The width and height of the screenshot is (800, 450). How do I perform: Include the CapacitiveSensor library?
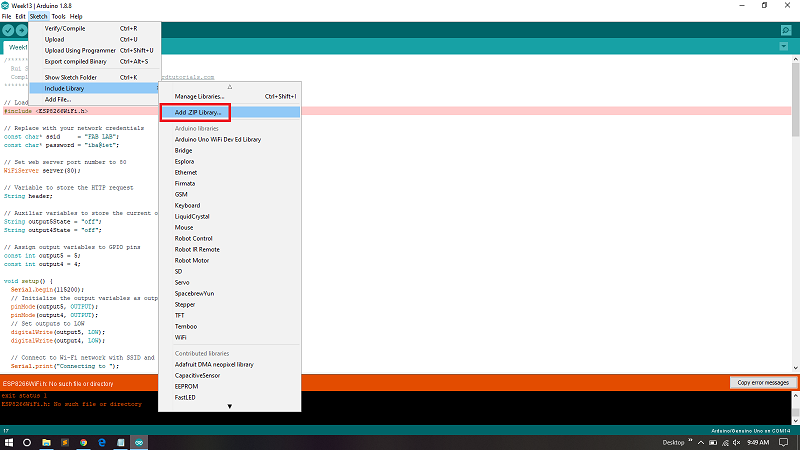click(x=230, y=376)
